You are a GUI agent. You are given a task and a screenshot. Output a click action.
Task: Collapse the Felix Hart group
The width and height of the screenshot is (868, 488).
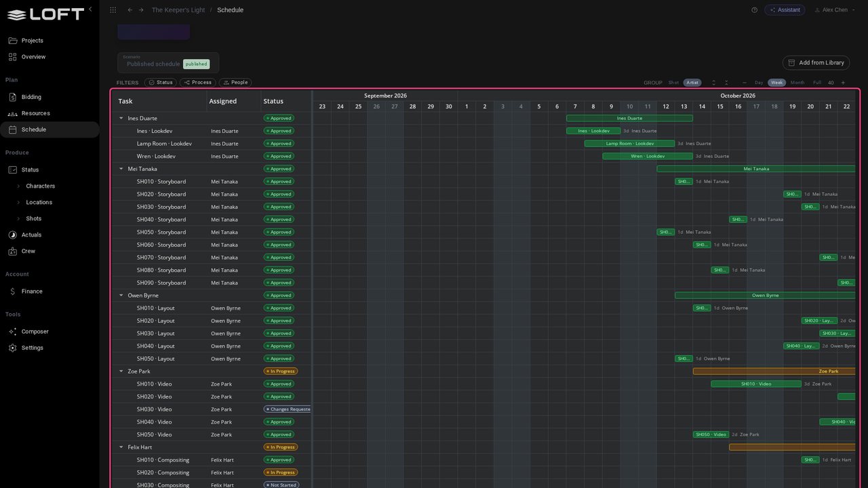[121, 447]
